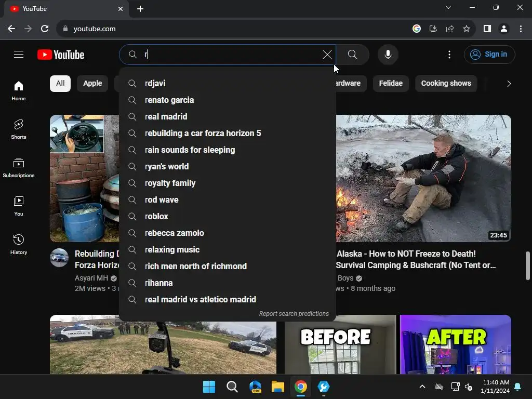Image resolution: width=532 pixels, height=399 pixels.
Task: Click the YouTube logo
Action: point(61,55)
